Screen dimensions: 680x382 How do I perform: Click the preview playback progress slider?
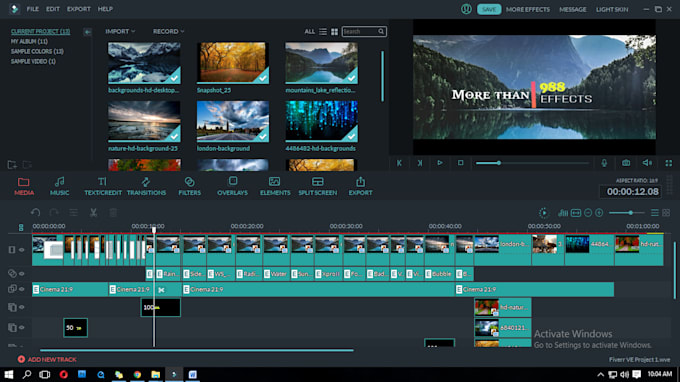click(x=532, y=163)
